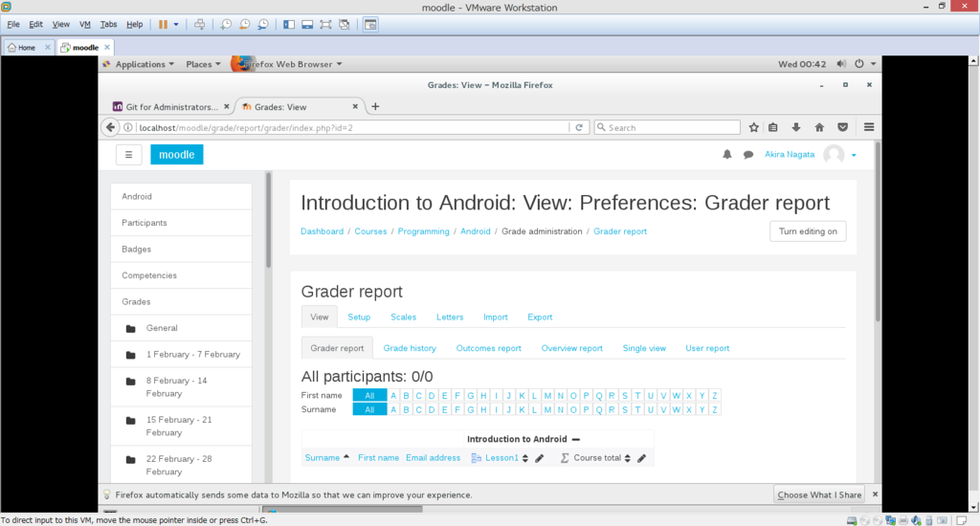Click the Turn editing on button
This screenshot has width=980, height=526.
[x=808, y=231]
